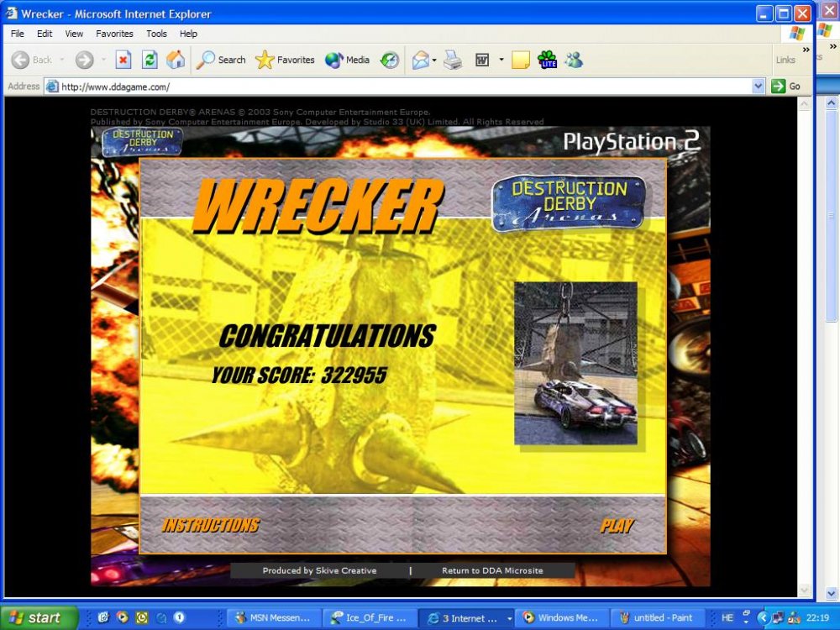Expand the Links toolbar chevron

pos(806,50)
